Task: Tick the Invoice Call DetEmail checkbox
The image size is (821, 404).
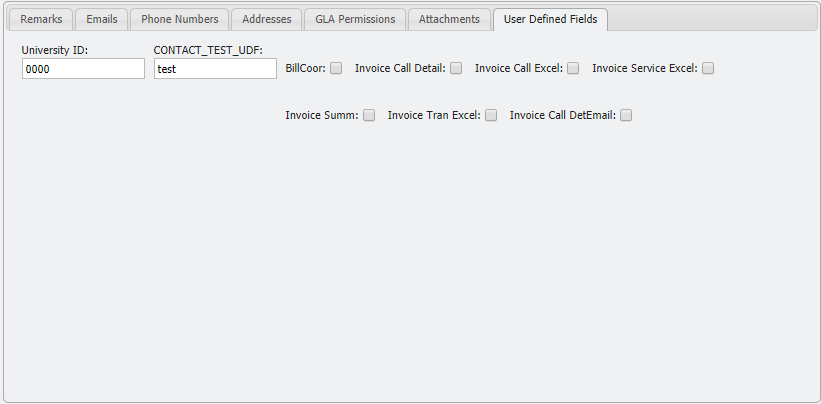Action: pos(626,115)
